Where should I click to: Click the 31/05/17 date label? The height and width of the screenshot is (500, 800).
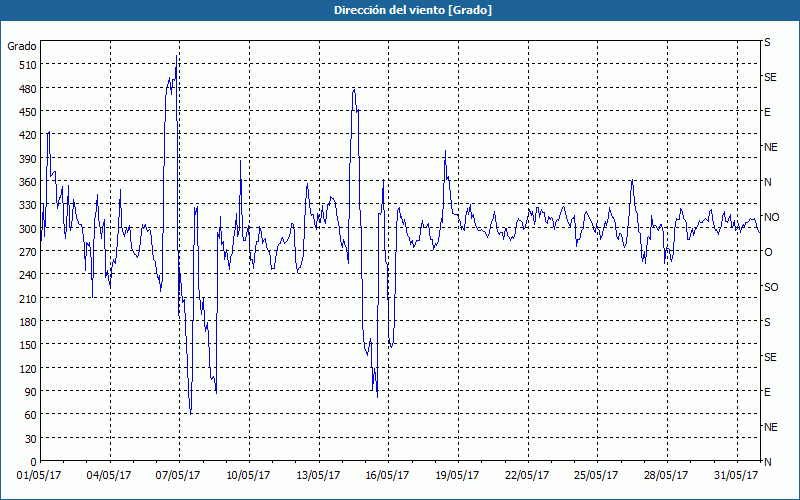point(736,476)
